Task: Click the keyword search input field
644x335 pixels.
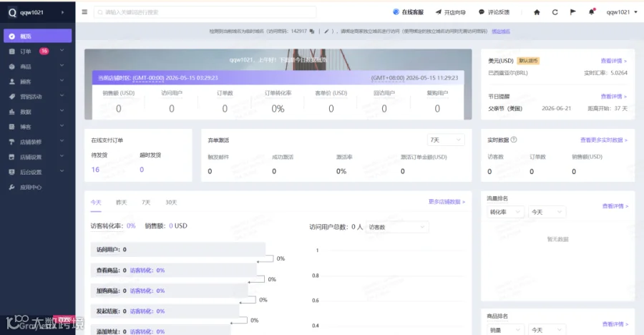Action: point(205,12)
